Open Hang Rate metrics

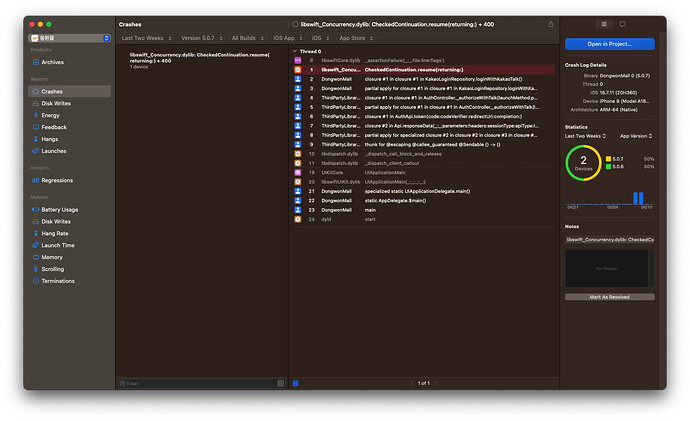[x=50, y=234]
